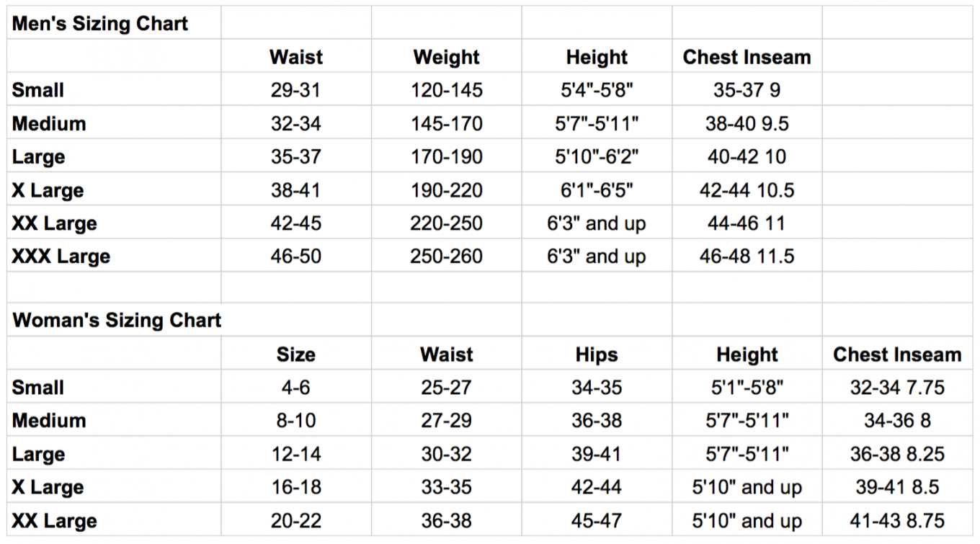Click the women's Small size cell 4-6
980x544 pixels.
[295, 388]
